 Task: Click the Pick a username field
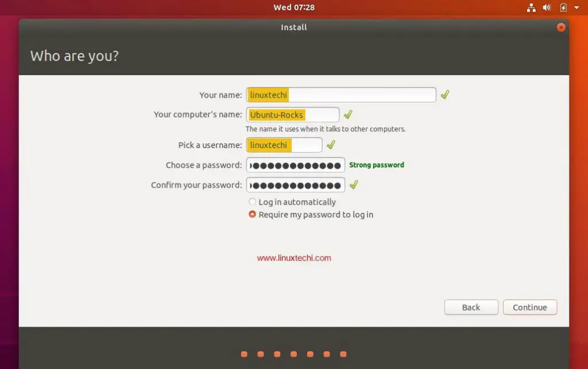[284, 145]
